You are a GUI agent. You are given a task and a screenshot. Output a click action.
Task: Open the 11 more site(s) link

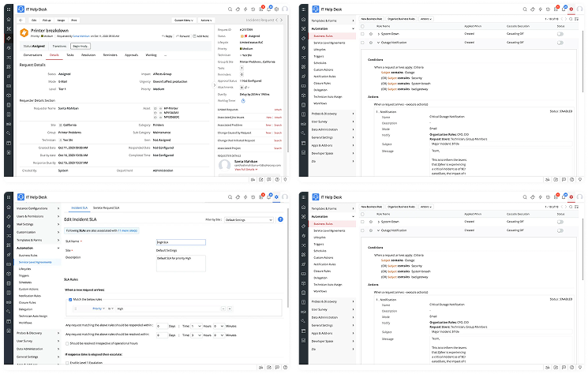click(x=129, y=230)
